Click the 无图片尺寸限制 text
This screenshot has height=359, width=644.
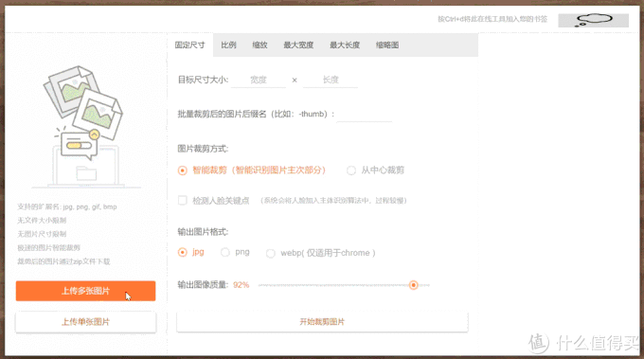point(42,234)
